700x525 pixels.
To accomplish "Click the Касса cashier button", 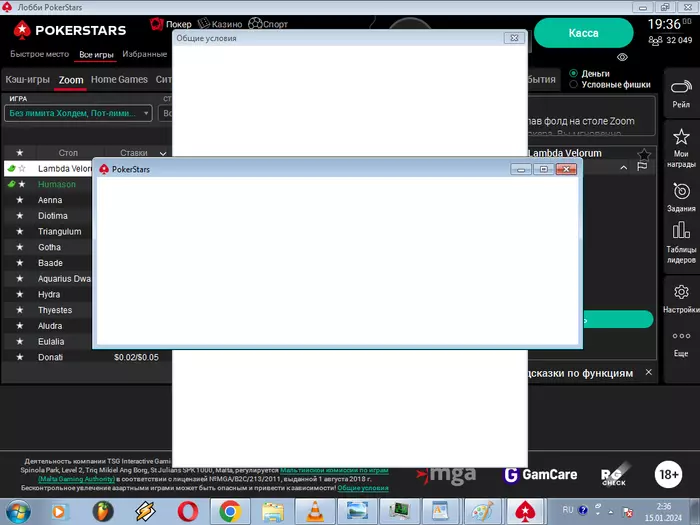I will (583, 33).
